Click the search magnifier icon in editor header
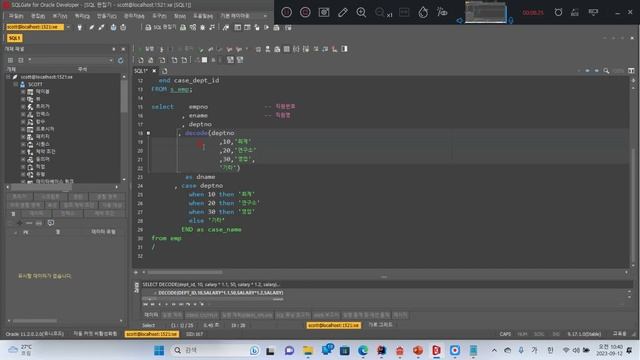Screen dimensions: 640x360 [606, 71]
